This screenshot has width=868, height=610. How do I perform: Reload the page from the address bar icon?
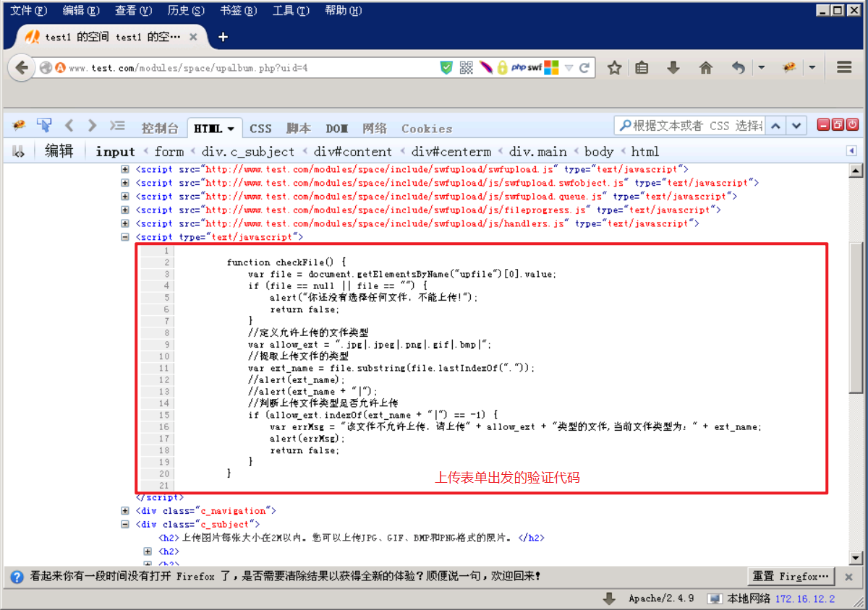point(584,67)
